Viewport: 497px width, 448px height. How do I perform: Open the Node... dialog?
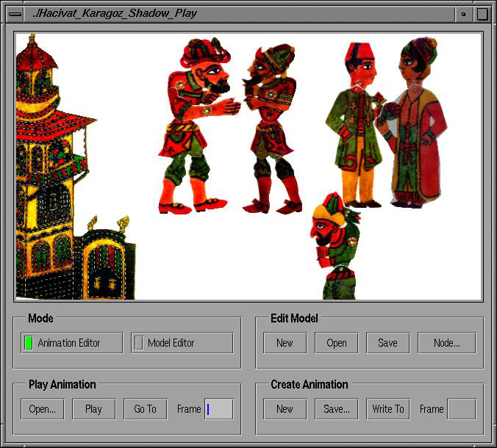pos(446,343)
